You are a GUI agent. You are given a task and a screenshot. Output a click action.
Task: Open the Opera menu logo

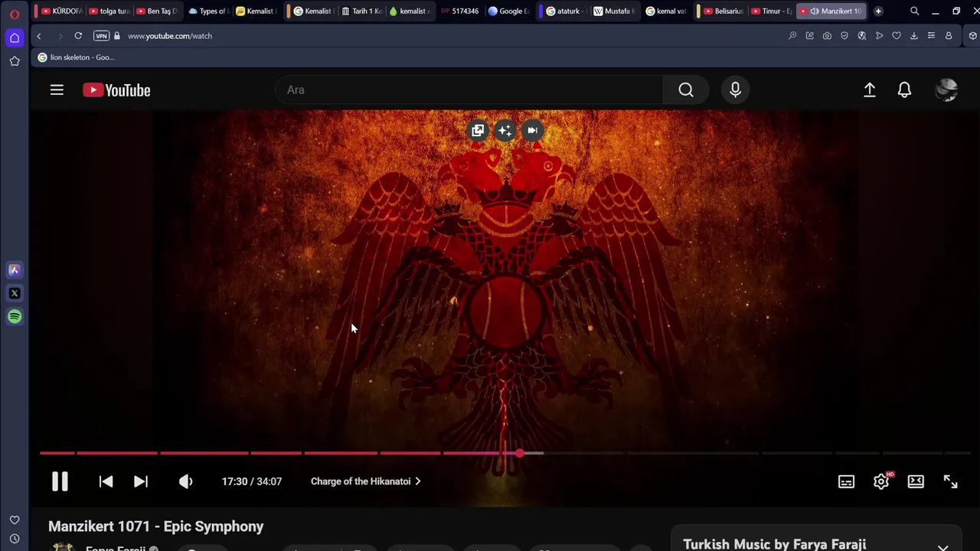point(14,14)
